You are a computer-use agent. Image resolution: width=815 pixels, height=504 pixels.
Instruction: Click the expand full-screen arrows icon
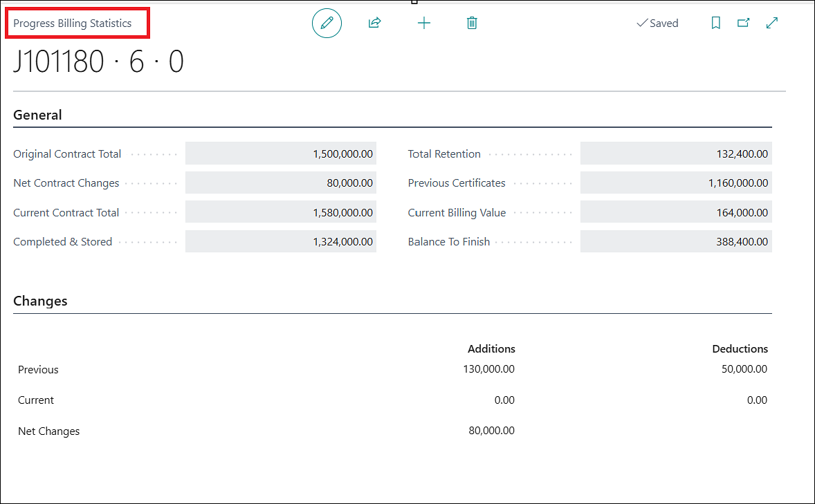772,23
